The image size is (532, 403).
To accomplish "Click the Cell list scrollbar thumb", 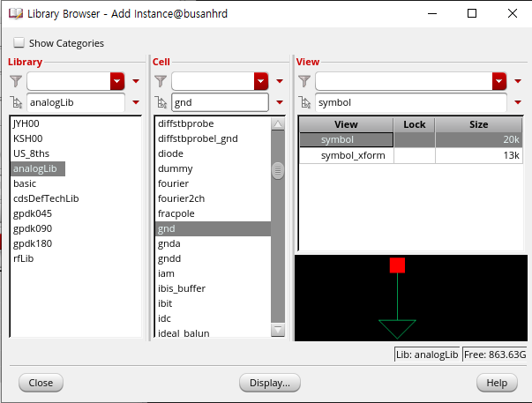I will tap(278, 170).
